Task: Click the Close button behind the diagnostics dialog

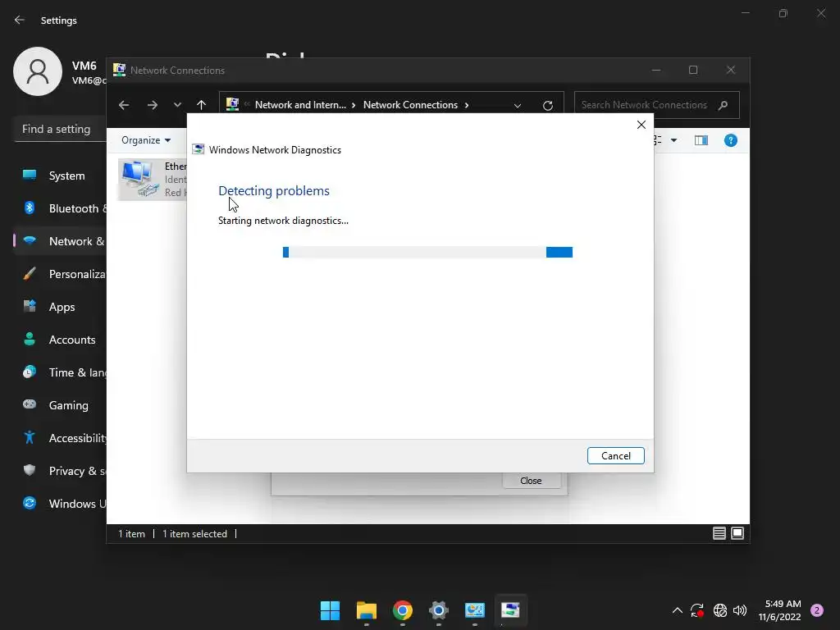Action: (x=531, y=481)
